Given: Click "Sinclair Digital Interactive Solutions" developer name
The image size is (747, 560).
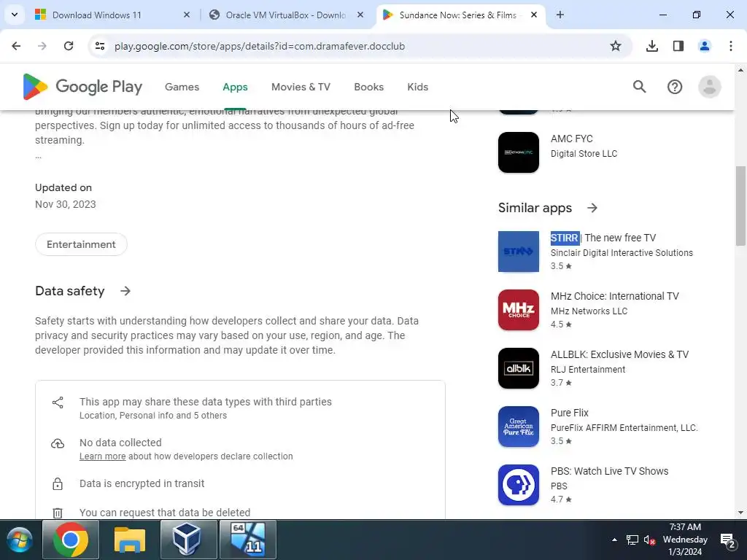Looking at the screenshot, I should pyautogui.click(x=622, y=253).
